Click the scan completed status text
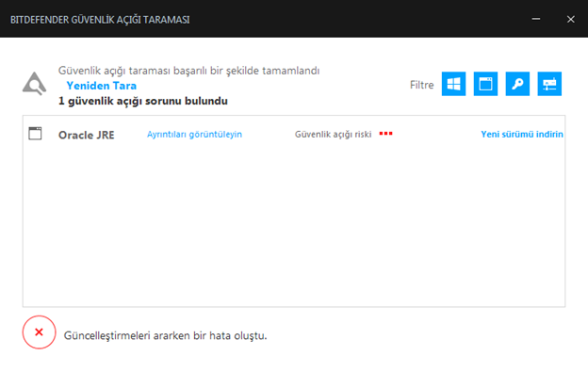The width and height of the screenshot is (588, 388). pos(189,71)
